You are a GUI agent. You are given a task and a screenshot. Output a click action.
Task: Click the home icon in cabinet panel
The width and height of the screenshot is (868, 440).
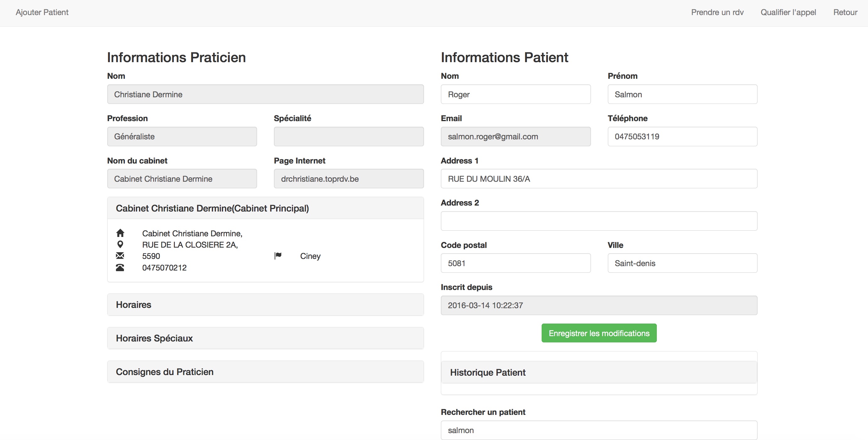coord(120,233)
